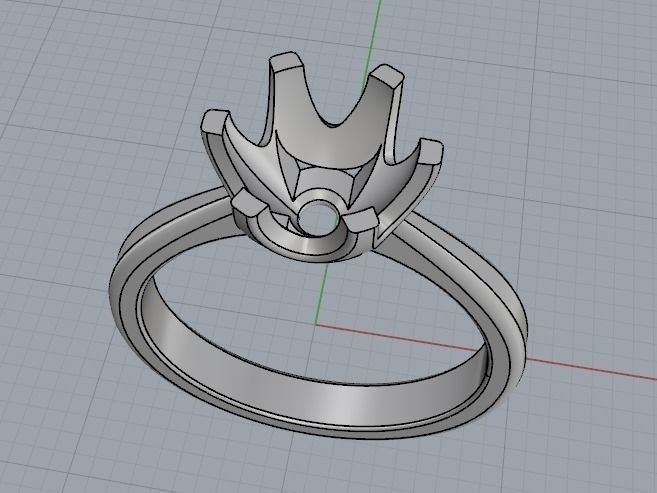Click the far-right prong tip of the setting

point(430,152)
